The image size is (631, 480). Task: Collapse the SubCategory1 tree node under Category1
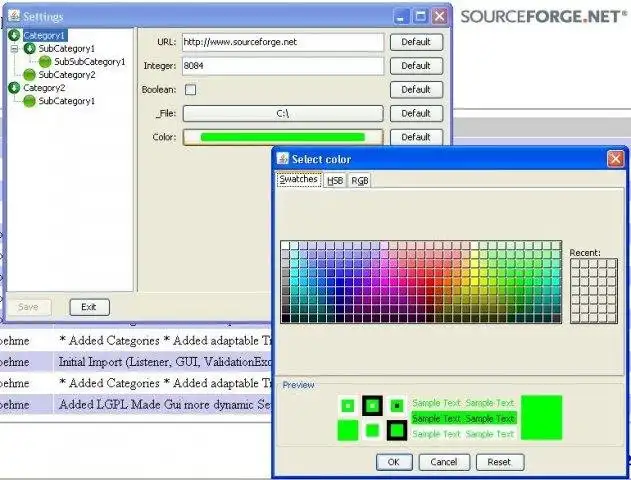point(14,49)
